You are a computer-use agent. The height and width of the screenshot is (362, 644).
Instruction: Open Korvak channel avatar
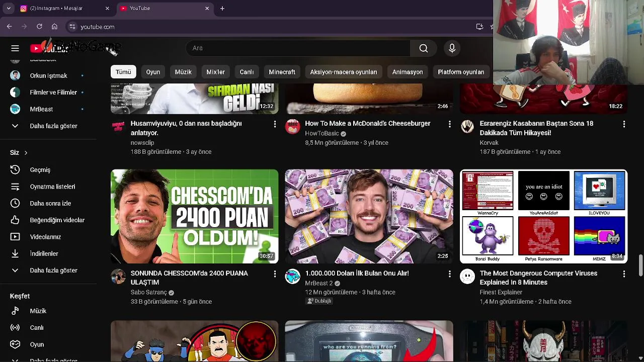(x=467, y=126)
